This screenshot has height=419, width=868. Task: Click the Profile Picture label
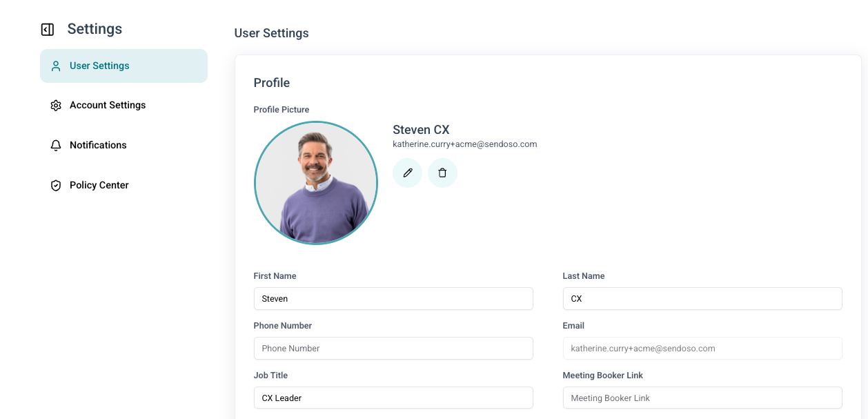(282, 110)
